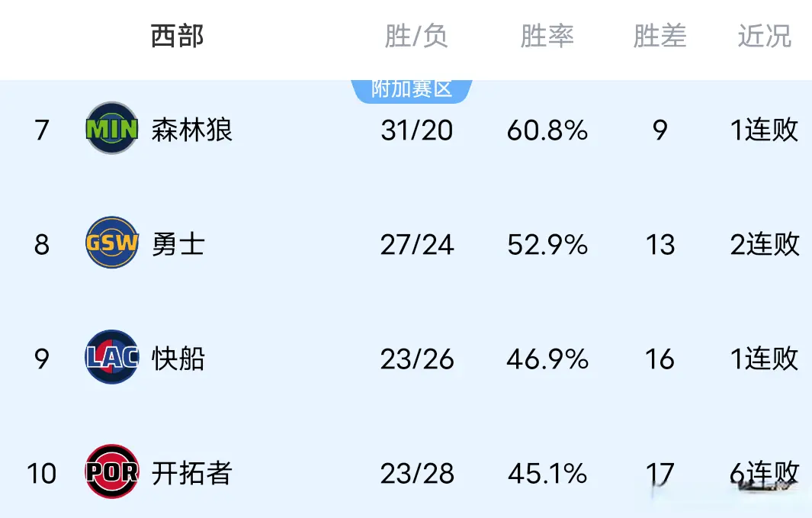Click the 31/20 win-loss record
The height and width of the screenshot is (518, 812).
click(x=416, y=130)
